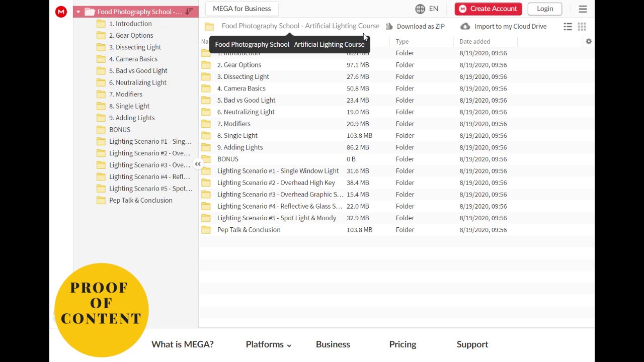Click folder icon of 5. Bad vs Good Light row
The image size is (644, 362).
pyautogui.click(x=206, y=100)
